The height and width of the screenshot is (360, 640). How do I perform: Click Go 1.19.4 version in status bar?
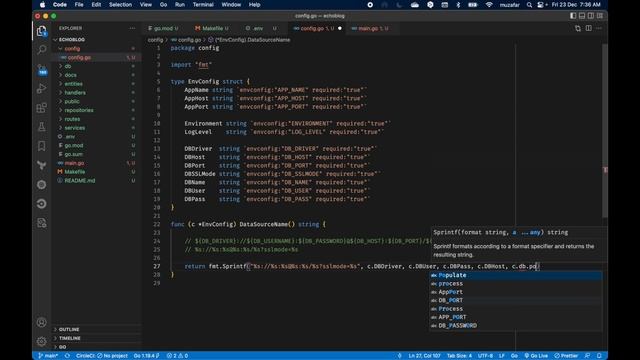pyautogui.click(x=147, y=356)
